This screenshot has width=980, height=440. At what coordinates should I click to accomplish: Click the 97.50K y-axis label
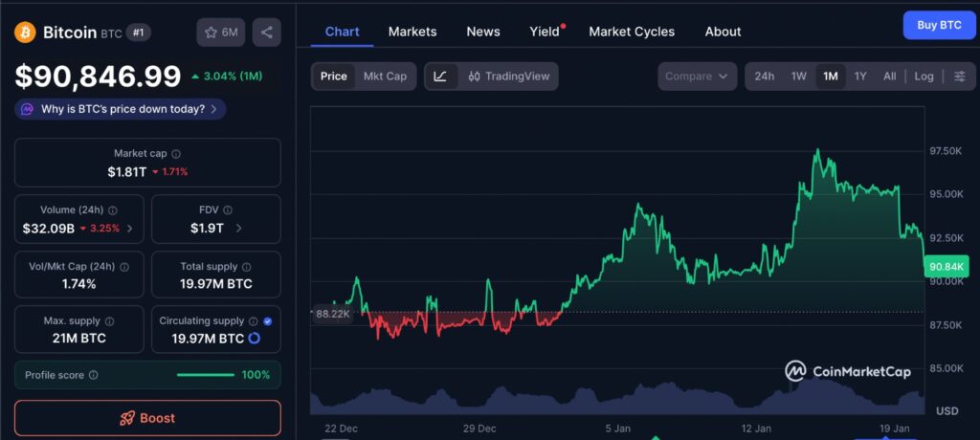tap(947, 151)
